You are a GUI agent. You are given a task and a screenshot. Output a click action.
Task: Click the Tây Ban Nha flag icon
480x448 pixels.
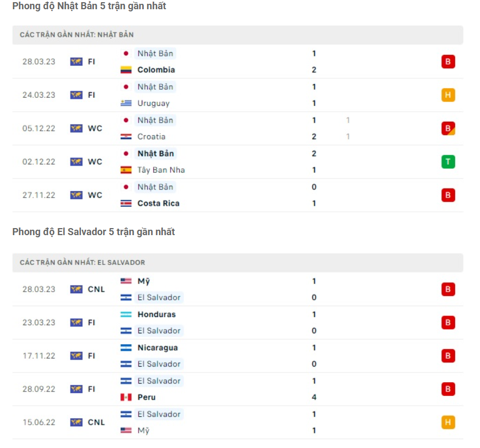point(127,170)
